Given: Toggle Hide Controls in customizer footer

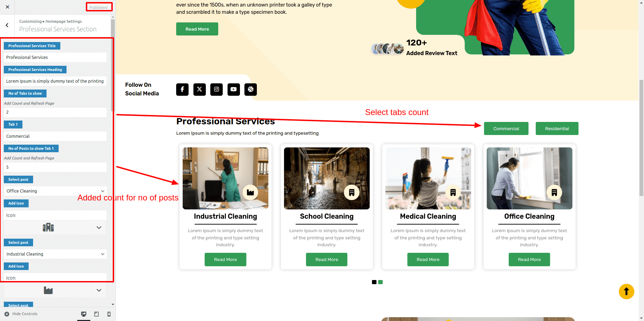Looking at the screenshot, I should 21,314.
